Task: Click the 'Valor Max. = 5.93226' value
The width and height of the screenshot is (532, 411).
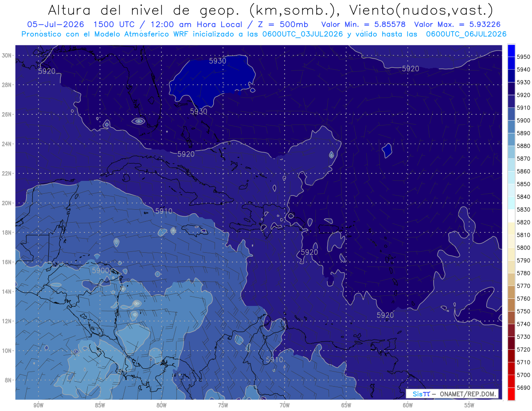Action: pos(457,24)
